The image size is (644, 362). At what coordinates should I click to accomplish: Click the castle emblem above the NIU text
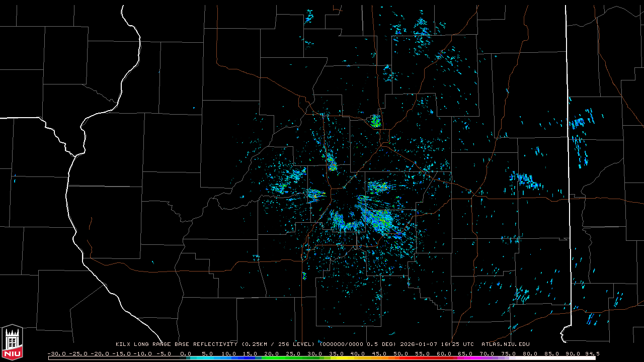click(12, 339)
